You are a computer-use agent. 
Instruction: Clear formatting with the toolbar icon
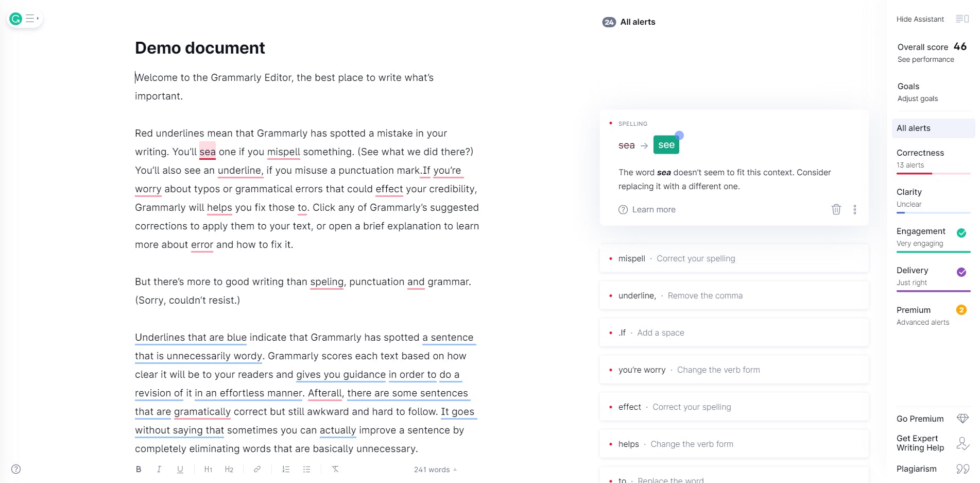[x=335, y=469]
